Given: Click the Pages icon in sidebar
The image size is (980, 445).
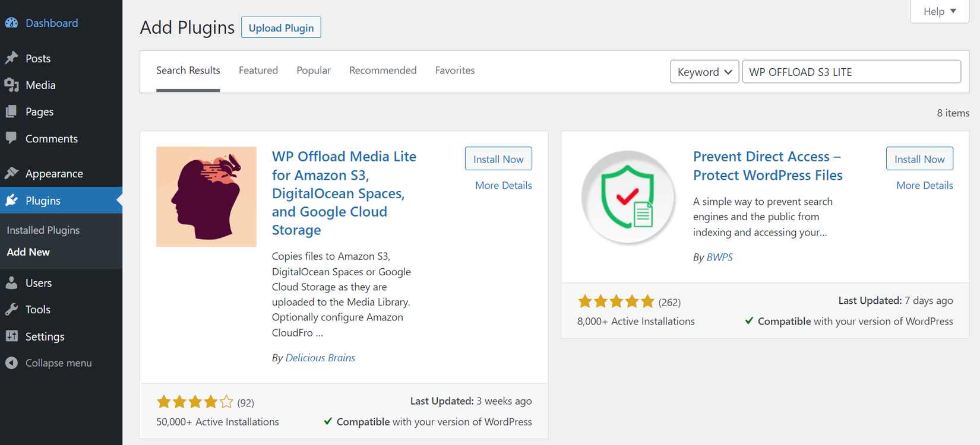Looking at the screenshot, I should 11,112.
